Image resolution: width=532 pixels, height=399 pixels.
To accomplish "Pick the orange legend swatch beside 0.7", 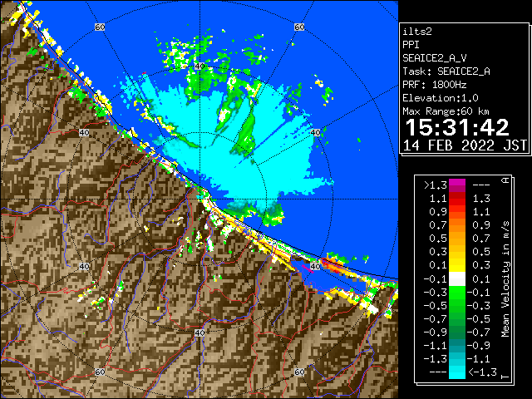I will [457, 225].
